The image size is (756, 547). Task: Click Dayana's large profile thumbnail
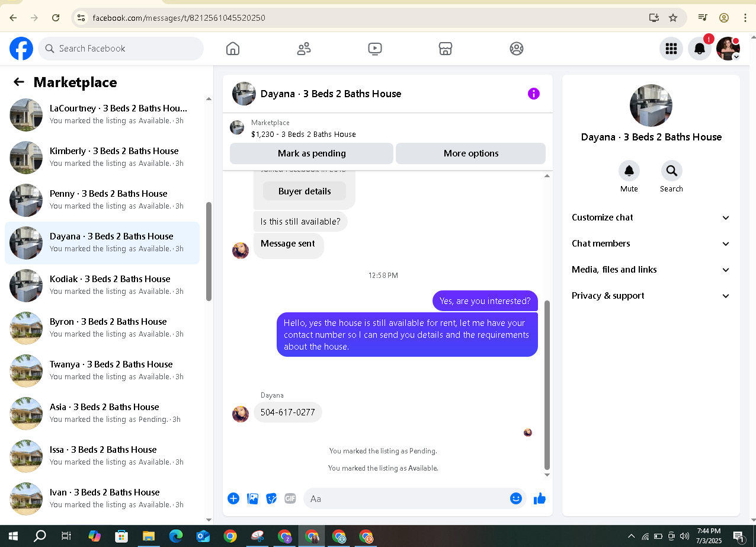651,105
